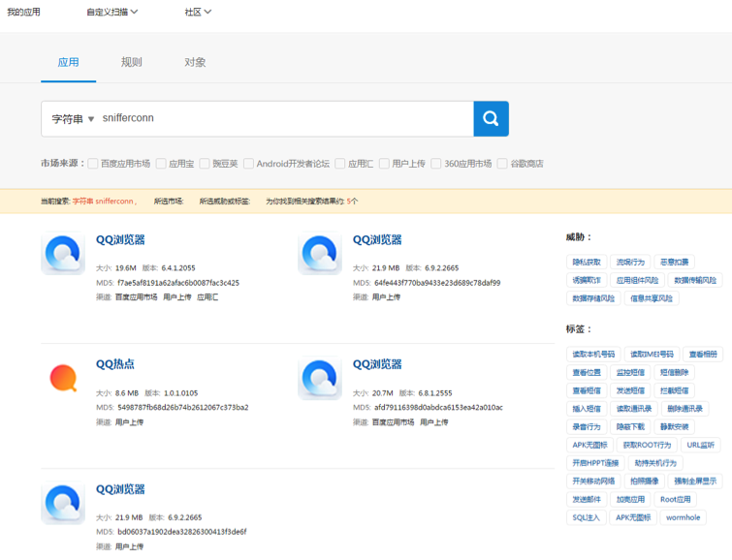
Task: Select the 诱骗欺诈 threat tag
Action: click(587, 280)
